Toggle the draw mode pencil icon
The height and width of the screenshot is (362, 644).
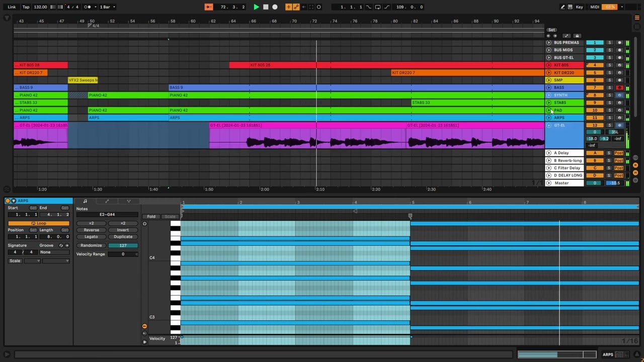562,7
